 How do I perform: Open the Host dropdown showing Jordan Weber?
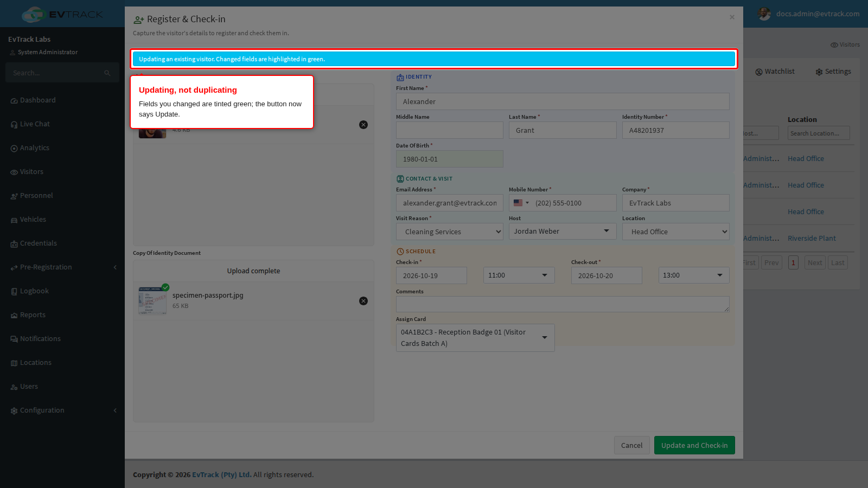(x=563, y=232)
